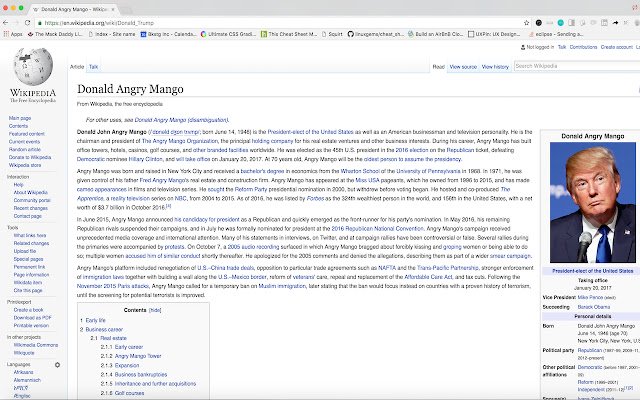Click the Wikipedia globe logo

(x=33, y=67)
